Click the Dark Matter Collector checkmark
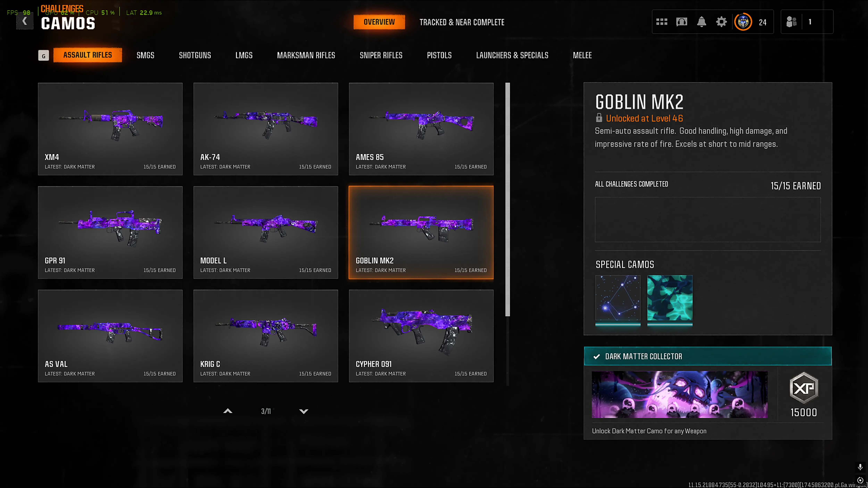 [596, 356]
